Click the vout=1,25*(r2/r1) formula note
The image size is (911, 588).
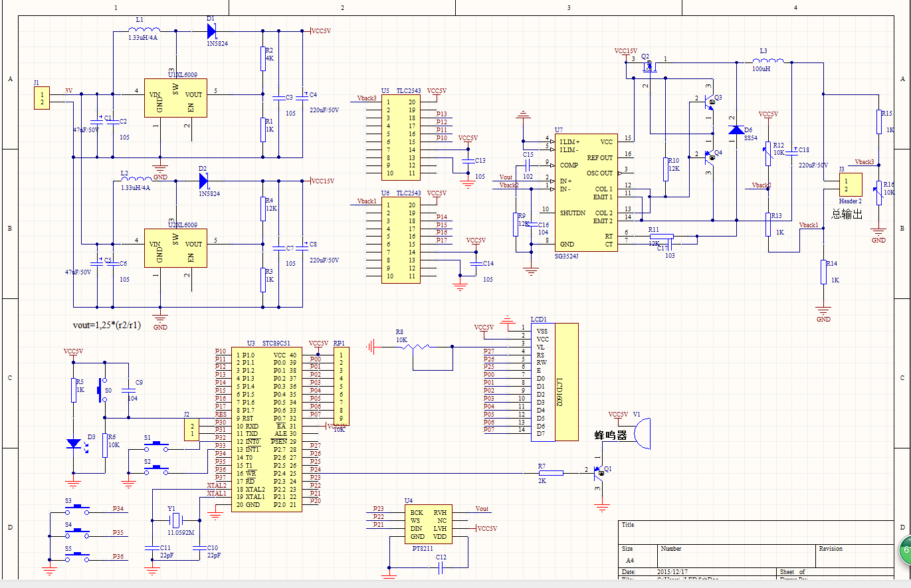(106, 325)
